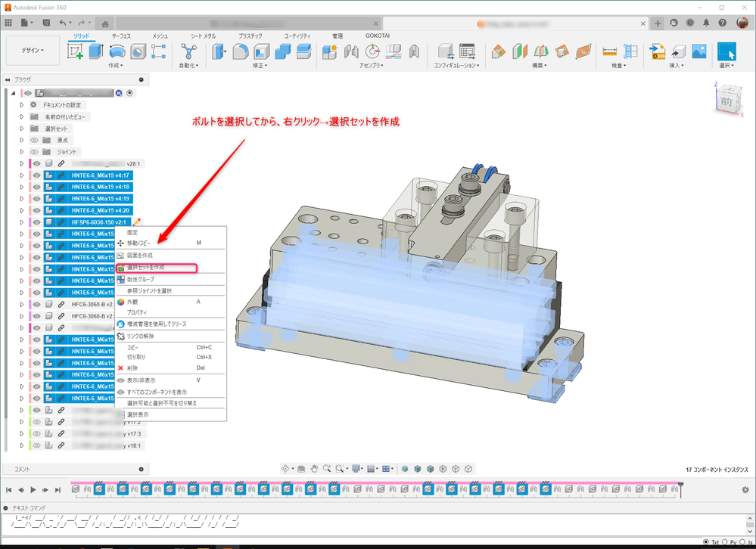Select the Fillet tool icon

240,51
